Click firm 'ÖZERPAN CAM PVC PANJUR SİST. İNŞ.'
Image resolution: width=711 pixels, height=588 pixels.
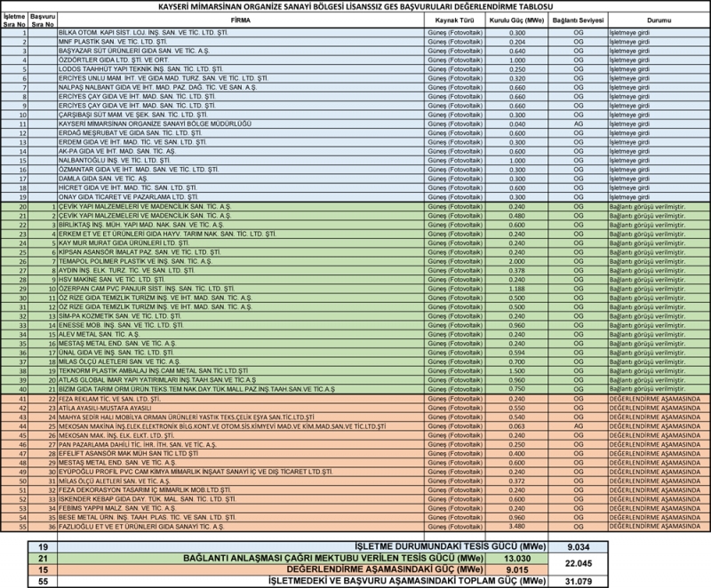coord(147,289)
